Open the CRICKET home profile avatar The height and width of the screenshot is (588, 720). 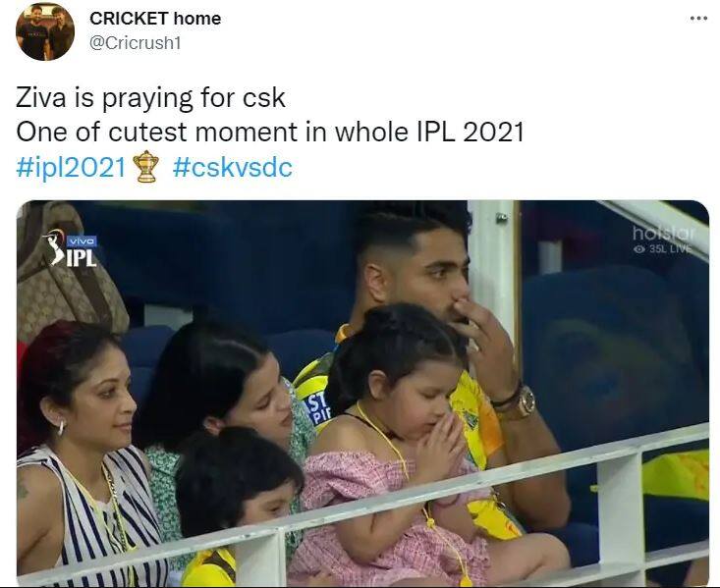[45, 31]
